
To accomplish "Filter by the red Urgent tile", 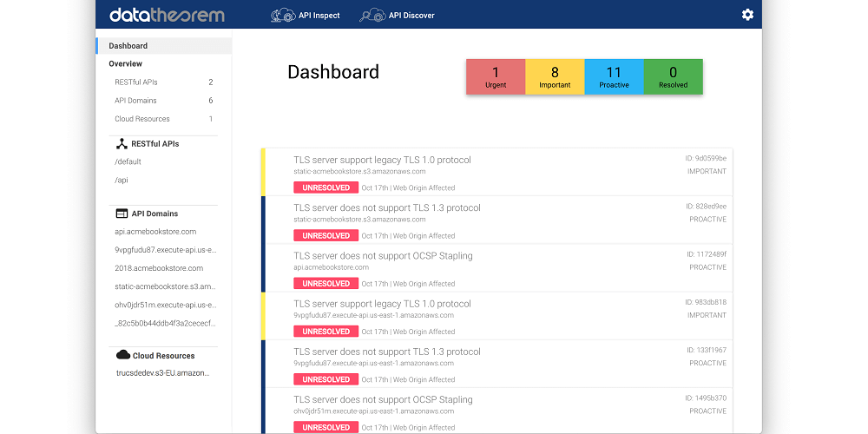I will click(496, 76).
